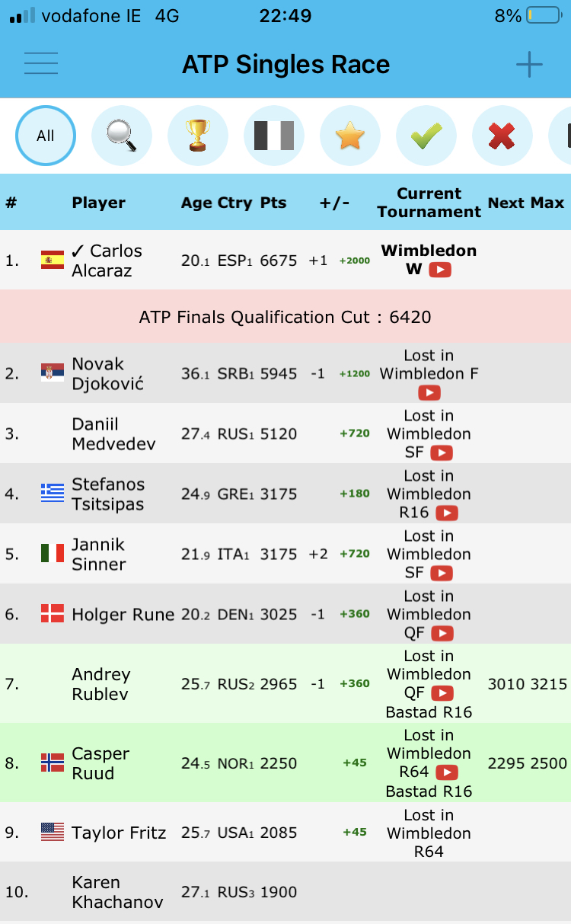
Task: Select the All filter circle
Action: tap(46, 136)
